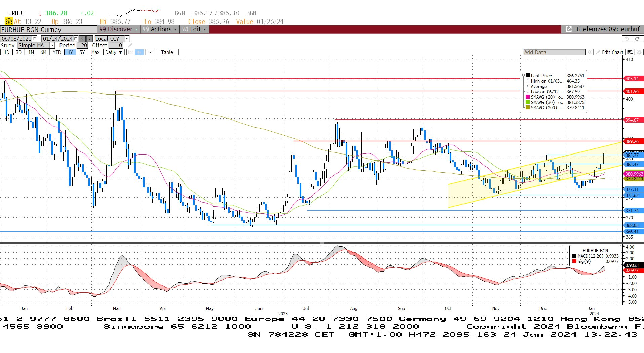
Task: Click the end date field 01/24/2024
Action: coord(57,39)
